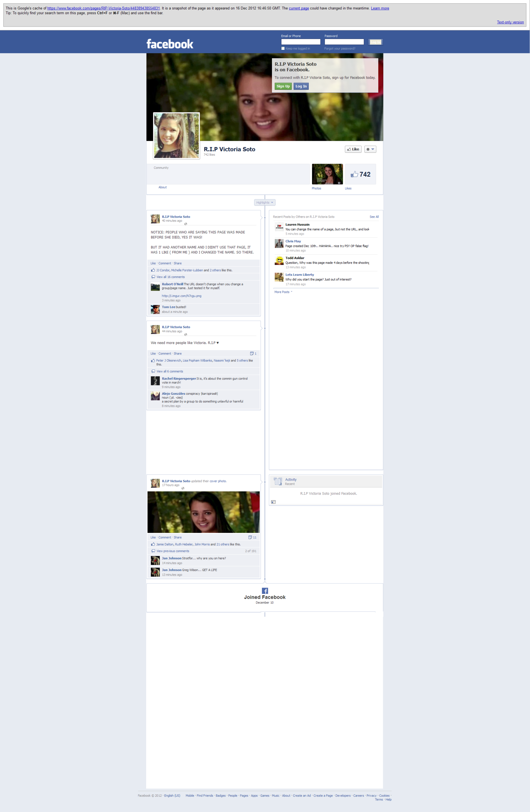The image size is (530, 812).
Task: Click Jan Johnson's avatar on Stratfor comment
Action: pos(155,560)
